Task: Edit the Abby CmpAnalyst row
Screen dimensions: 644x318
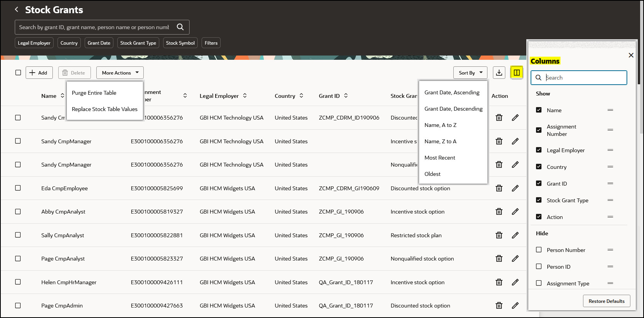Action: [515, 212]
